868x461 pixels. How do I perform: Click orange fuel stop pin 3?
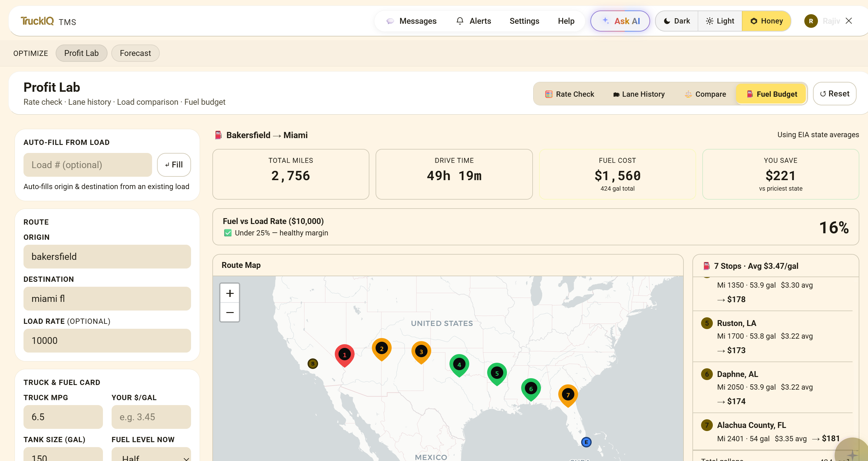tap(421, 352)
